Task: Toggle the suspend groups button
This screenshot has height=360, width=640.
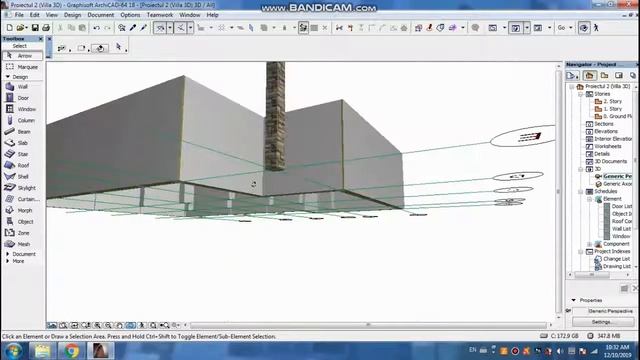Action: click(303, 28)
